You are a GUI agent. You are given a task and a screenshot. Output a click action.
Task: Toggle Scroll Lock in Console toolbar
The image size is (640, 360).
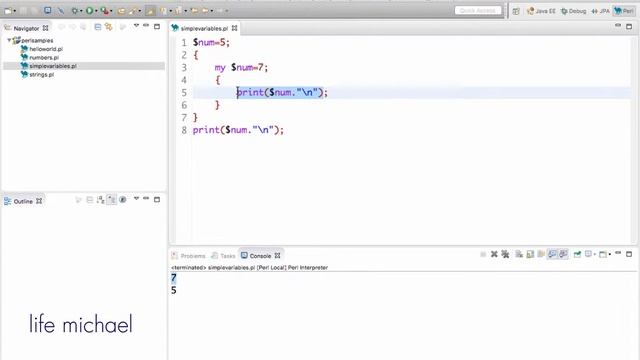530,254
